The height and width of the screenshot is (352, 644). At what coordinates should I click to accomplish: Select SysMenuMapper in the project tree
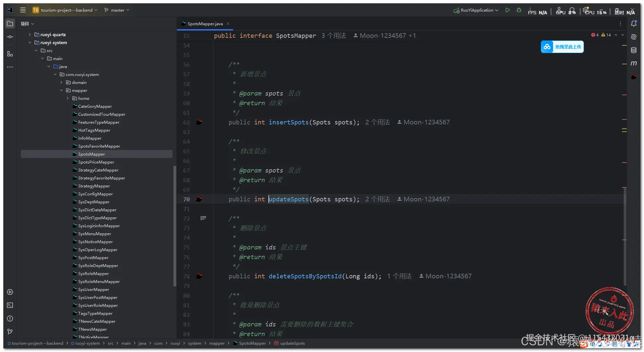95,234
